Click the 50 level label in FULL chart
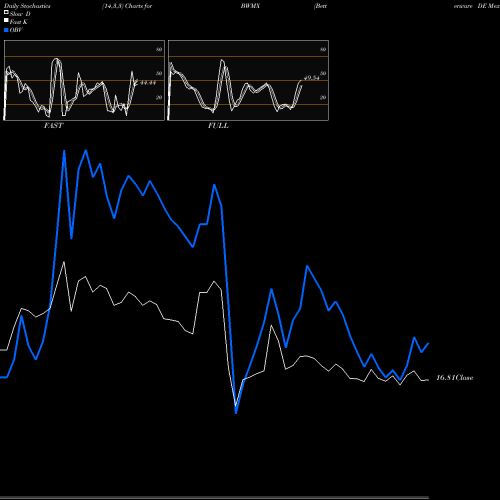Image resolution: width=500 pixels, height=500 pixels. [x=323, y=73]
